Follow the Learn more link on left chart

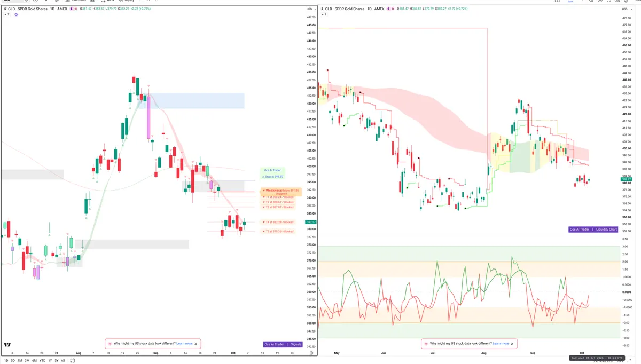(x=184, y=344)
